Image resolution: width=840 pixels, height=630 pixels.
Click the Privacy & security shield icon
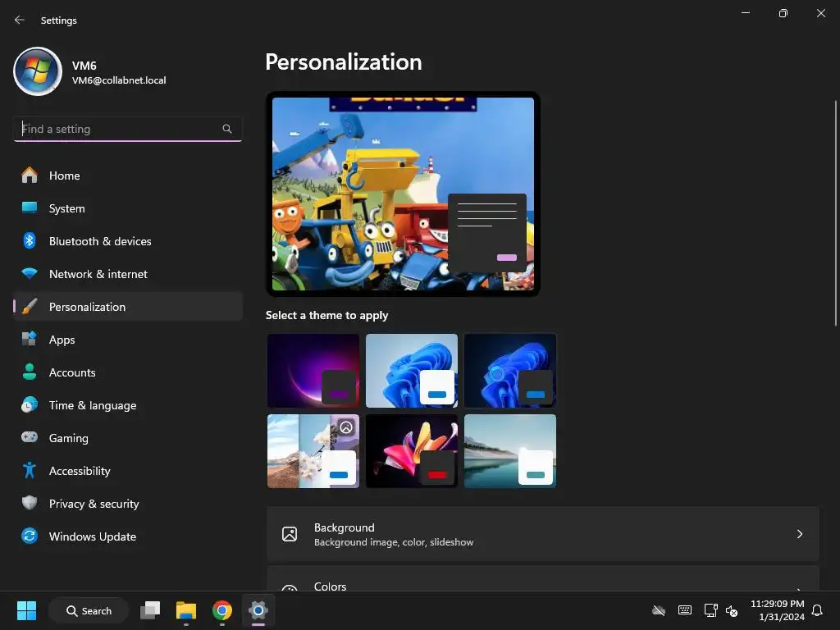pos(30,503)
